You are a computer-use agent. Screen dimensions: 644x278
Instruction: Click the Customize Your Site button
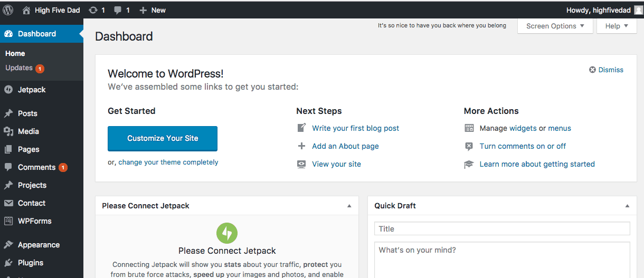(x=163, y=138)
